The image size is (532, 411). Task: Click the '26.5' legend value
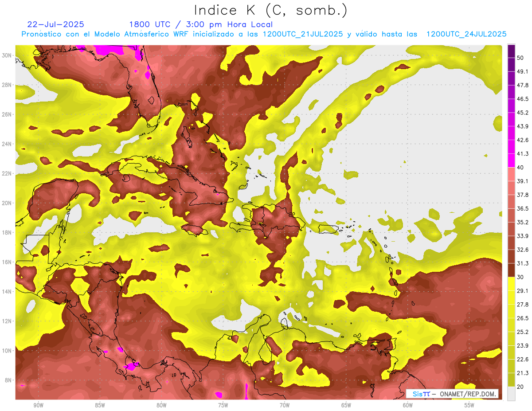(x=522, y=318)
